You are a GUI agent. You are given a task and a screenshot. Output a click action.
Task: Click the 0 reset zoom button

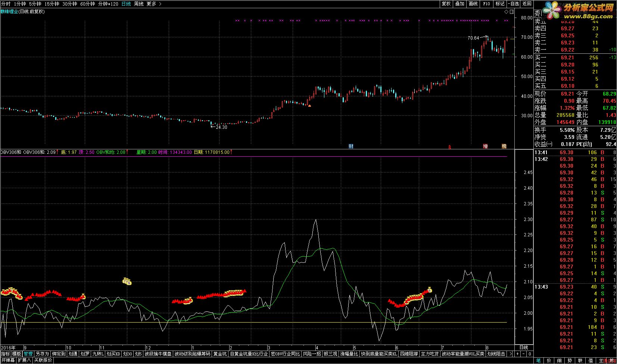(529, 354)
